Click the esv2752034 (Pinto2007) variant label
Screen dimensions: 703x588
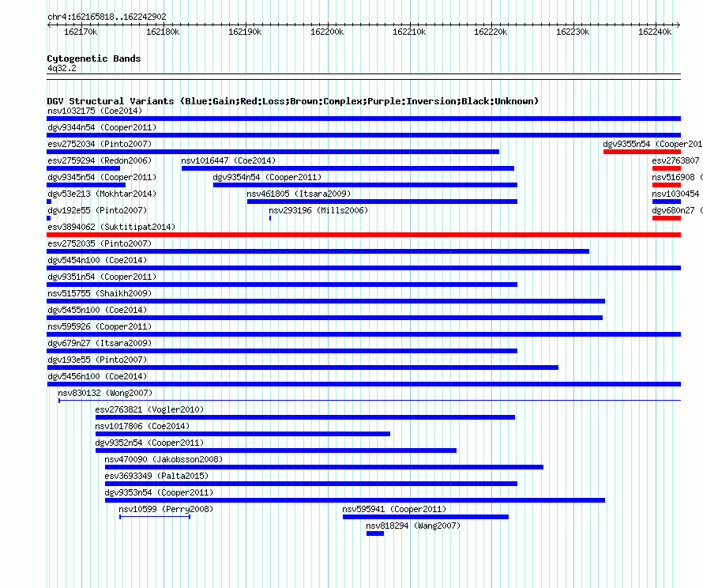coord(100,144)
